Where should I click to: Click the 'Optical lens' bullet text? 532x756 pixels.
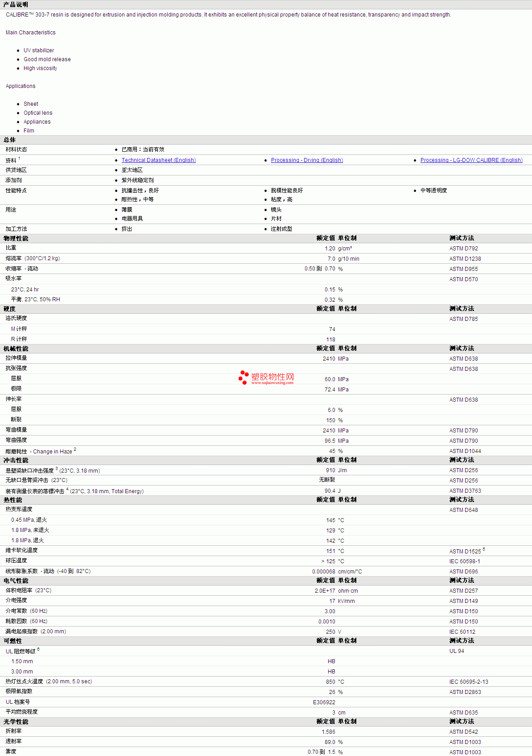click(38, 113)
